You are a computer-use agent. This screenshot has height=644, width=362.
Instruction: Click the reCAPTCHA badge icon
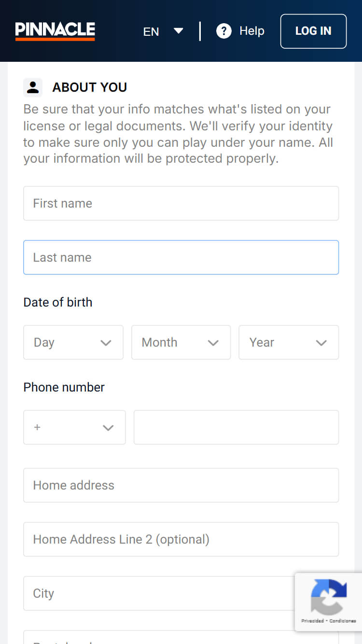pyautogui.click(x=329, y=597)
